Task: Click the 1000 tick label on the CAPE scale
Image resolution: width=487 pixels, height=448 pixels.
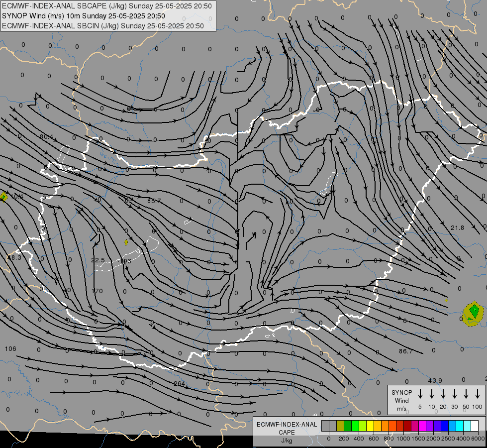Action: (403, 439)
